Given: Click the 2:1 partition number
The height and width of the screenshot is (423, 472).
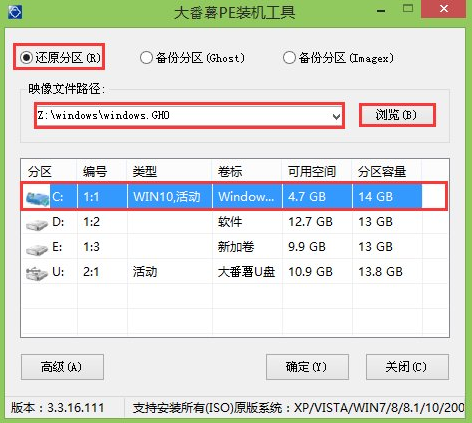Looking at the screenshot, I should (x=91, y=272).
